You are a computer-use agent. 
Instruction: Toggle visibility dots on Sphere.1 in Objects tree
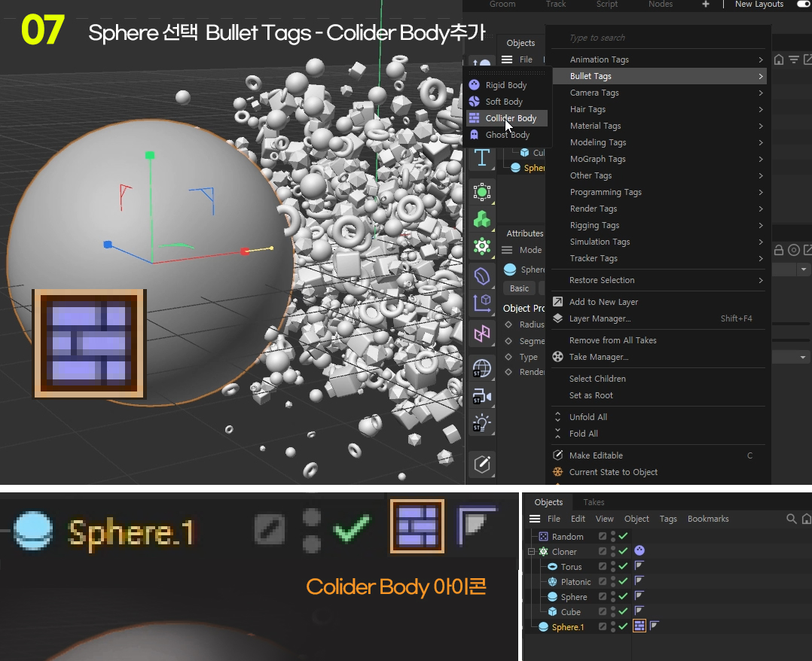(613, 626)
